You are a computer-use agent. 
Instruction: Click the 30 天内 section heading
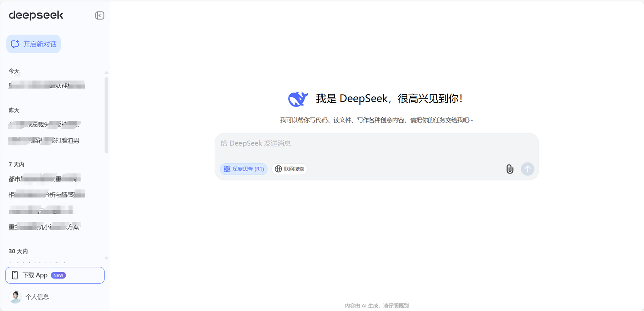[x=18, y=251]
